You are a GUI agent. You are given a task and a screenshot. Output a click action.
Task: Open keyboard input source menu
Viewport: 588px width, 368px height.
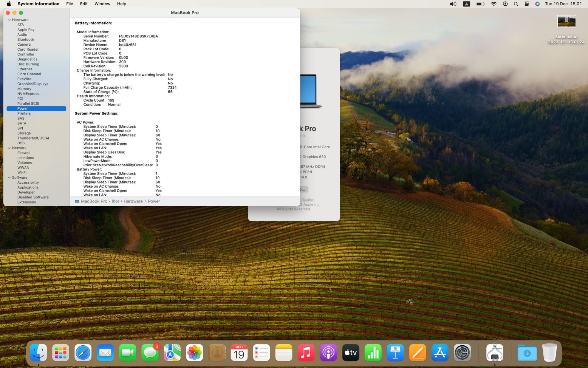click(x=467, y=4)
